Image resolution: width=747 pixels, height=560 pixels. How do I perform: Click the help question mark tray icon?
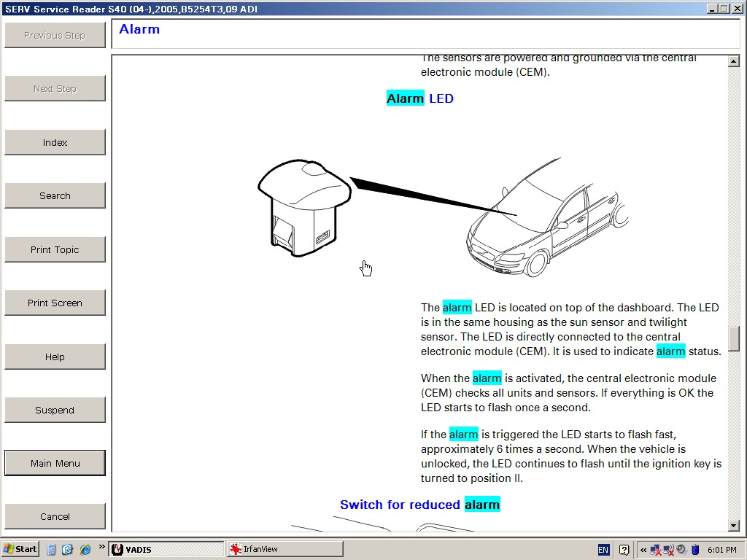pos(624,550)
